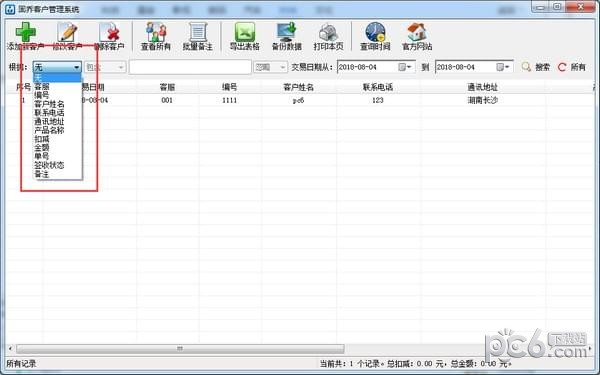Select address cell 湖南长沙
600x375 pixels.
(x=483, y=100)
